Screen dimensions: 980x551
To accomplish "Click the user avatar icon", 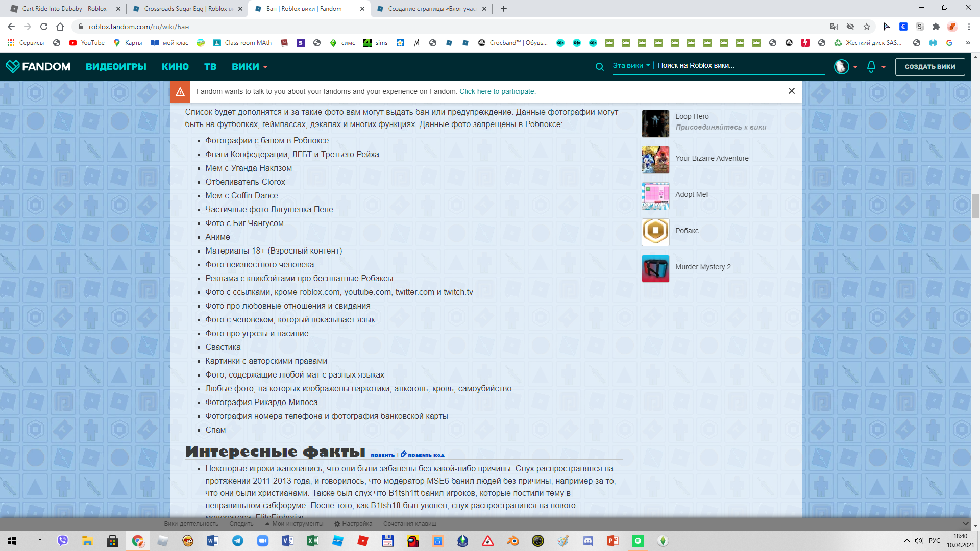I will pyautogui.click(x=841, y=66).
